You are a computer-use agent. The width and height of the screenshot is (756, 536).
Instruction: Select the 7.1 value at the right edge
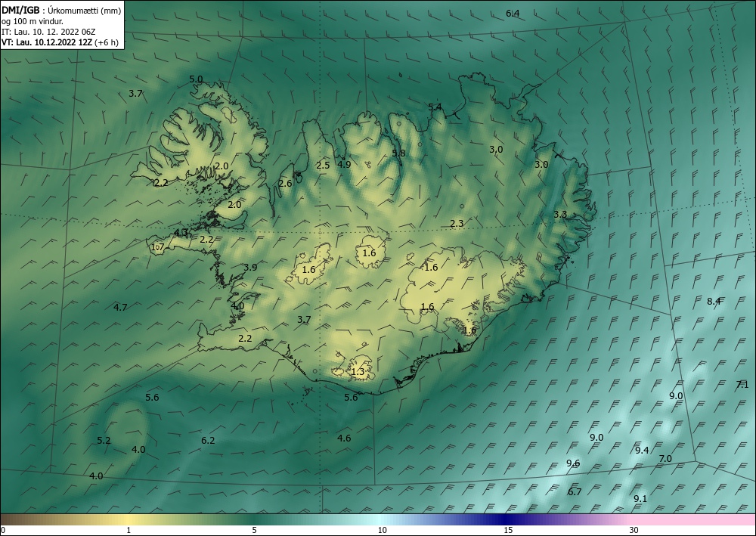pos(742,385)
